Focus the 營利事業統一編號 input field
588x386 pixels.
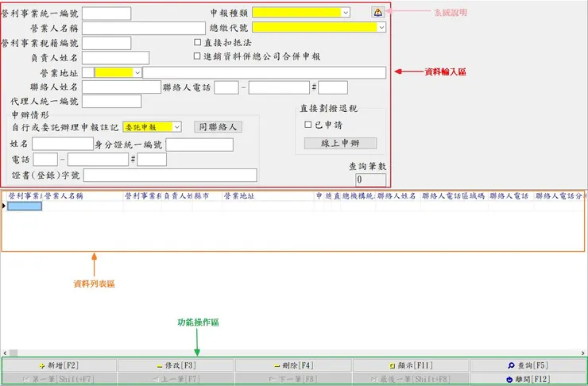[x=106, y=14]
